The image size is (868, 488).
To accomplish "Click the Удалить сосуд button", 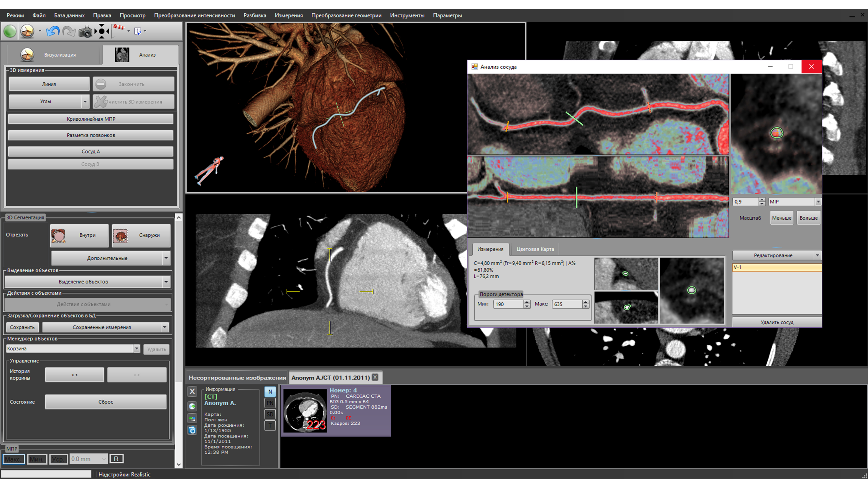I will pyautogui.click(x=777, y=322).
